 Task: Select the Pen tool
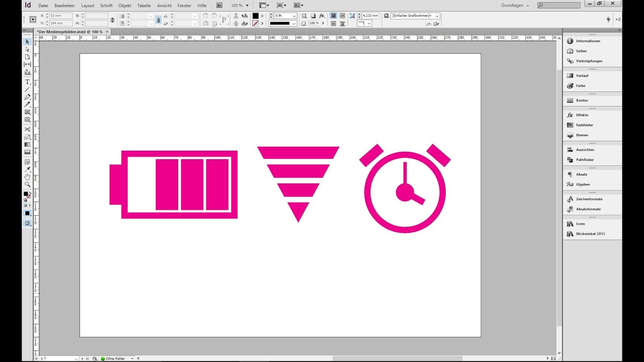27,97
